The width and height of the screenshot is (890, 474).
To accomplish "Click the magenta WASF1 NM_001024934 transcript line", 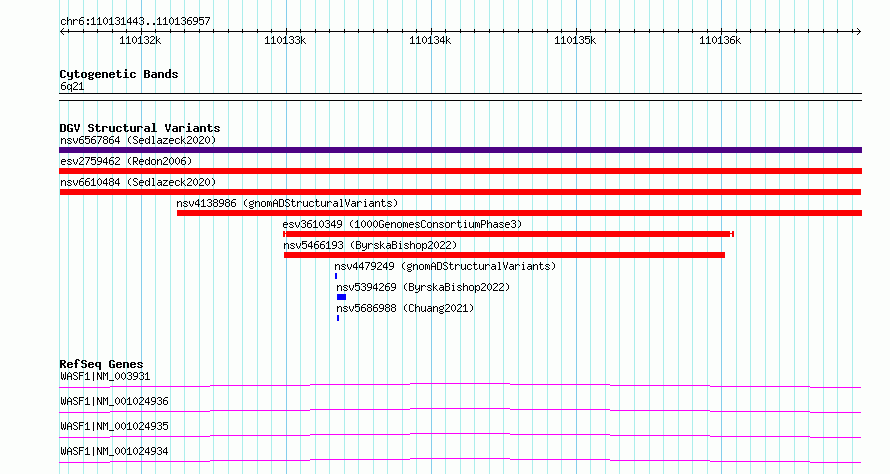I will pyautogui.click(x=460, y=460).
